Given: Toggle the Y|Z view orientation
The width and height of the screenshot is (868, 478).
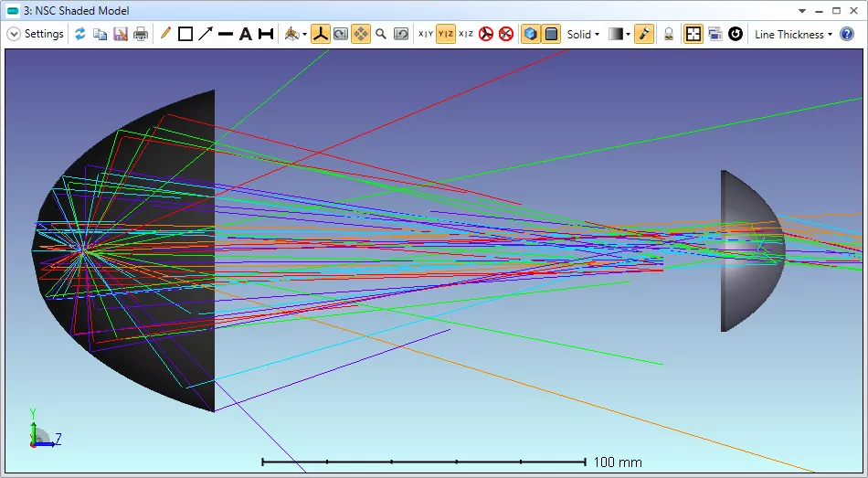Looking at the screenshot, I should tap(446, 34).
